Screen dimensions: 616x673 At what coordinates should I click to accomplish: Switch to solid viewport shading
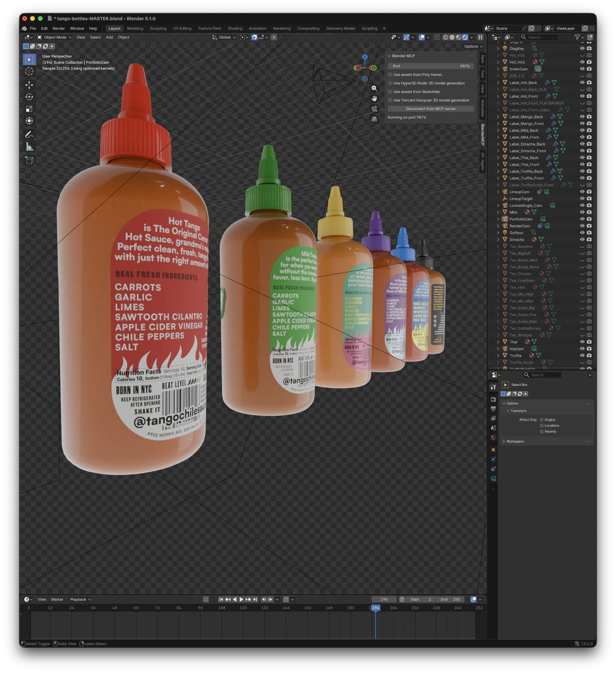tap(452, 37)
